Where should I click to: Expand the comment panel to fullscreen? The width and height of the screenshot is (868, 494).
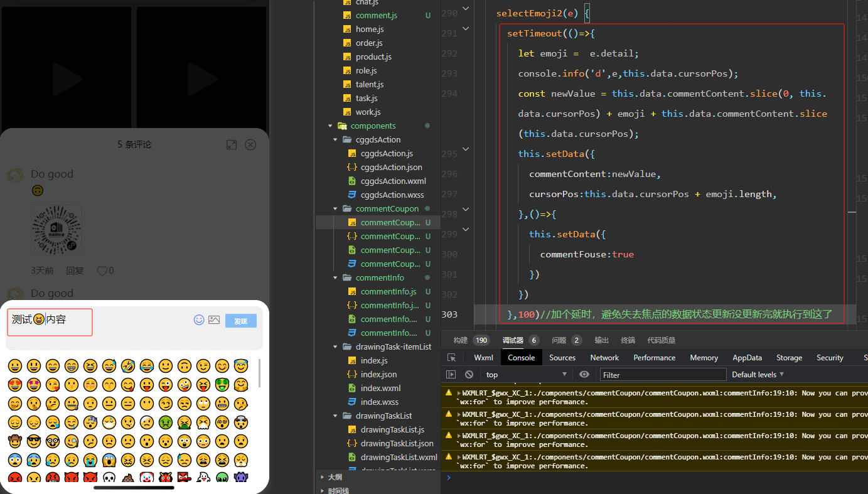click(x=232, y=144)
